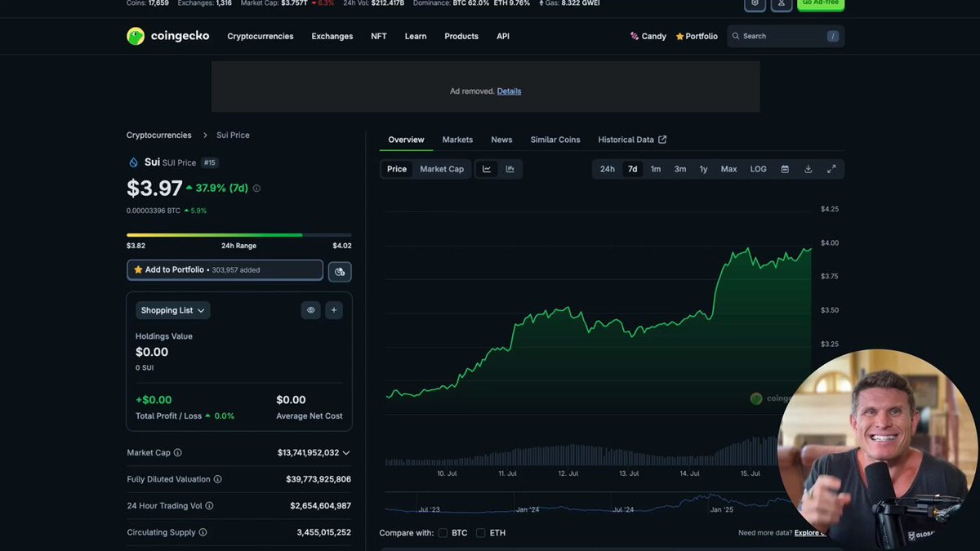Switch to Similar Coins tab
The image size is (980, 551).
555,140
